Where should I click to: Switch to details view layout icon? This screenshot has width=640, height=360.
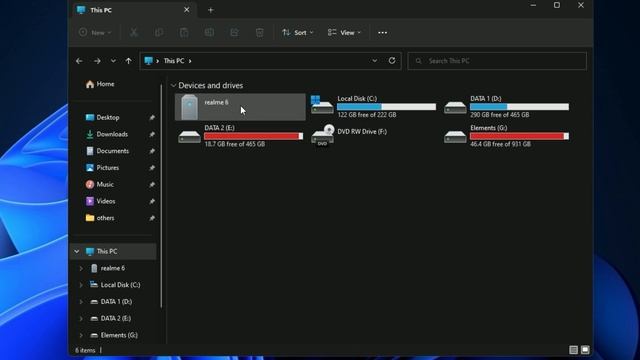(573, 350)
